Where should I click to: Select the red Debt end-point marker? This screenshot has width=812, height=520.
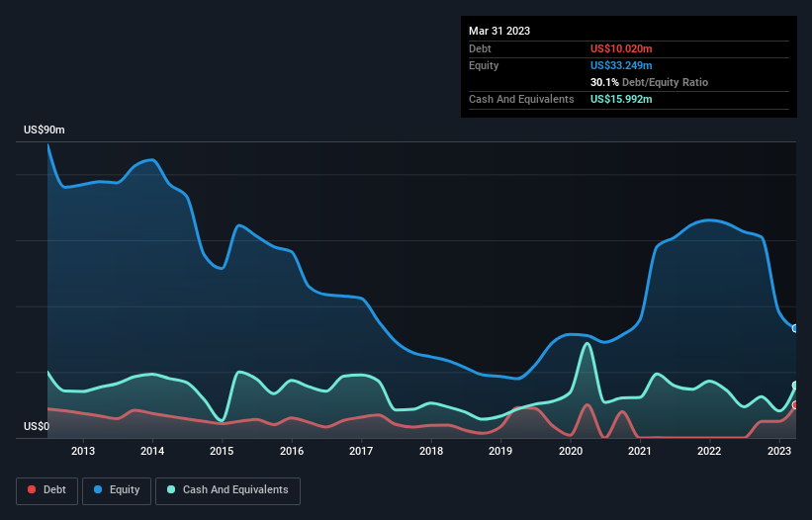[x=795, y=405]
